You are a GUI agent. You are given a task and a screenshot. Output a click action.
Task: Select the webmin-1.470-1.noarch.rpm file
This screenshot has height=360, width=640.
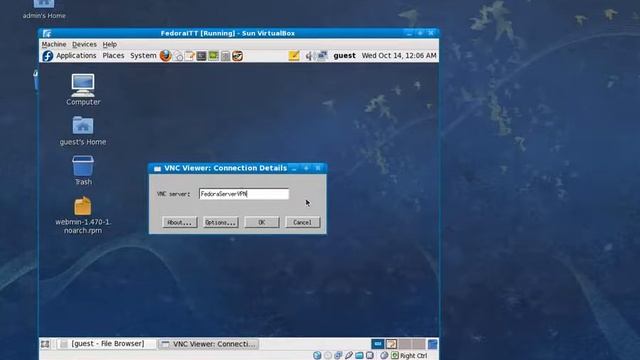[83, 215]
